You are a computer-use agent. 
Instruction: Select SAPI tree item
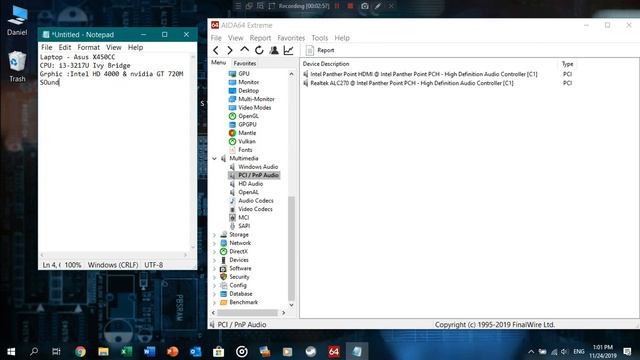coord(244,226)
